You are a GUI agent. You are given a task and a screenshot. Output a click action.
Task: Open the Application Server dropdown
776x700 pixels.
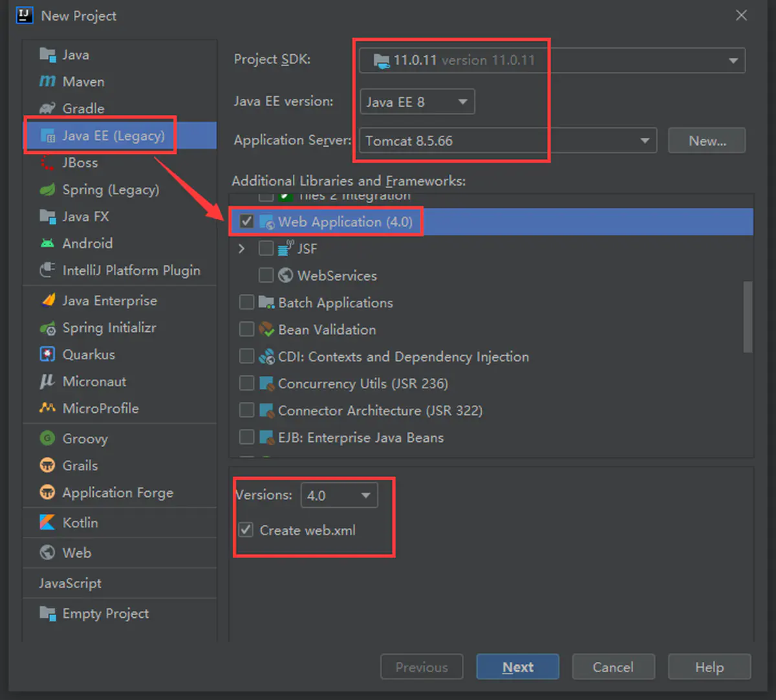pos(508,140)
